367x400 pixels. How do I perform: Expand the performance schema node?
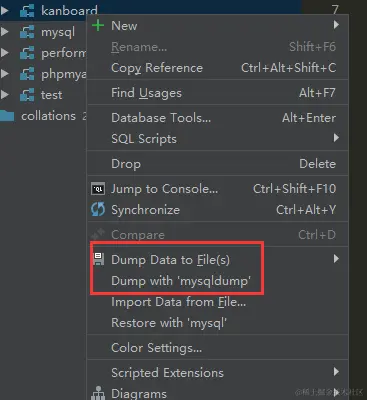[4, 53]
